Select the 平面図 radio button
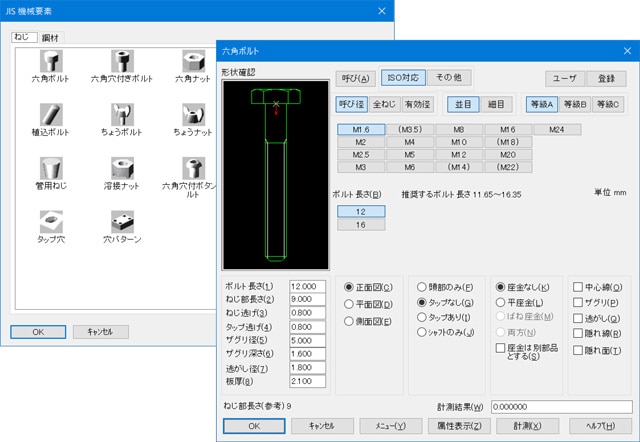This screenshot has height=442, width=640. tap(348, 303)
